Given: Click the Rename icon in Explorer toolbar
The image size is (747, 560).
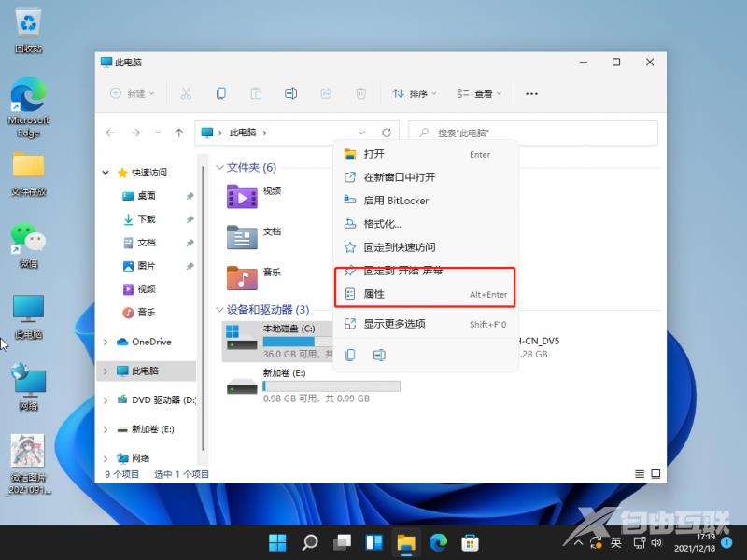Looking at the screenshot, I should pos(290,93).
